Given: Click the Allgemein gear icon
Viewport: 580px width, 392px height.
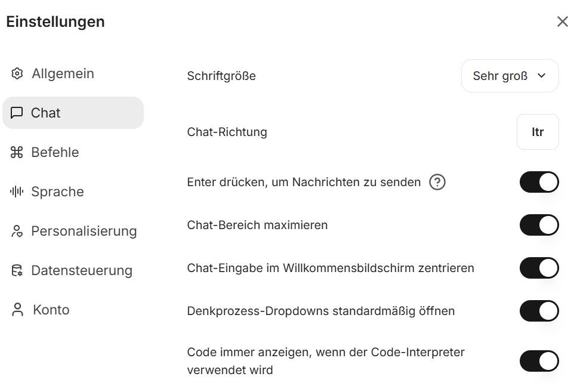Looking at the screenshot, I should (x=17, y=74).
